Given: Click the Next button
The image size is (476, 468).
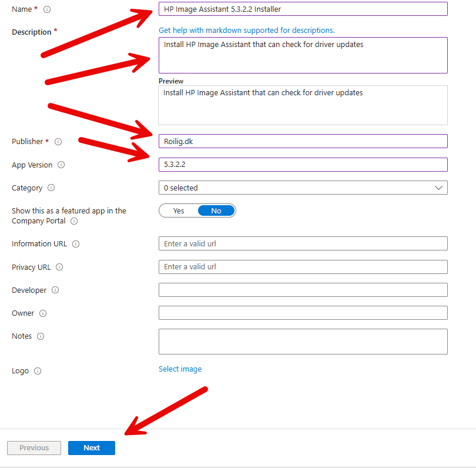Looking at the screenshot, I should coord(92,448).
